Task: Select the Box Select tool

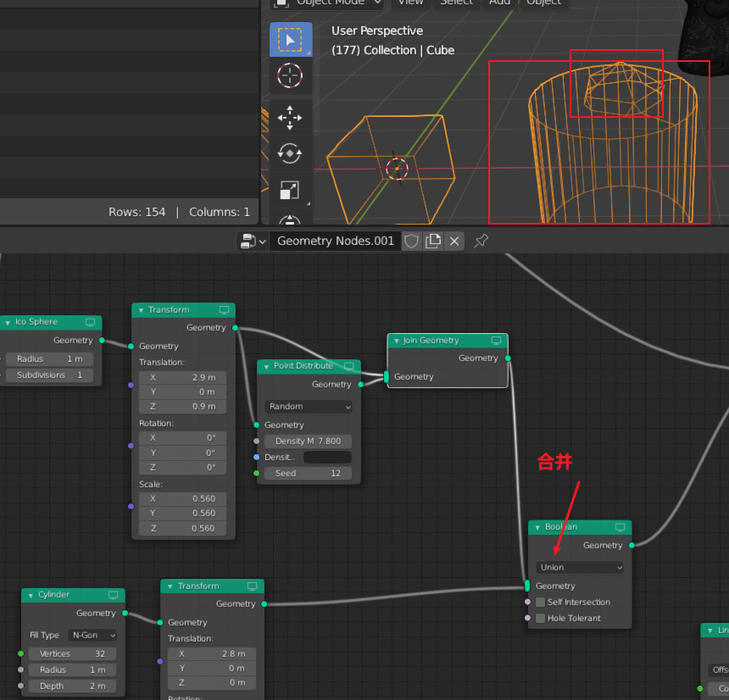Action: (289, 39)
